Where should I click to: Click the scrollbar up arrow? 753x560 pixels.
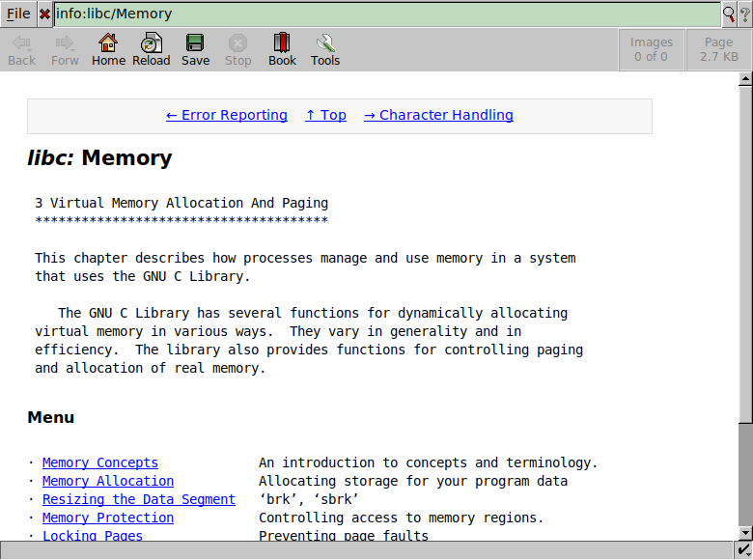pos(745,79)
